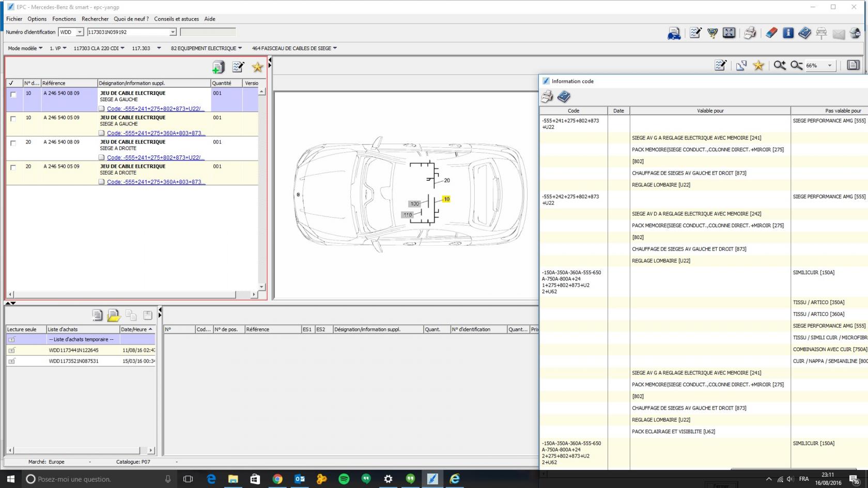This screenshot has height=488, width=868.
Task: Open the help book icon in top toolbar
Action: [804, 33]
